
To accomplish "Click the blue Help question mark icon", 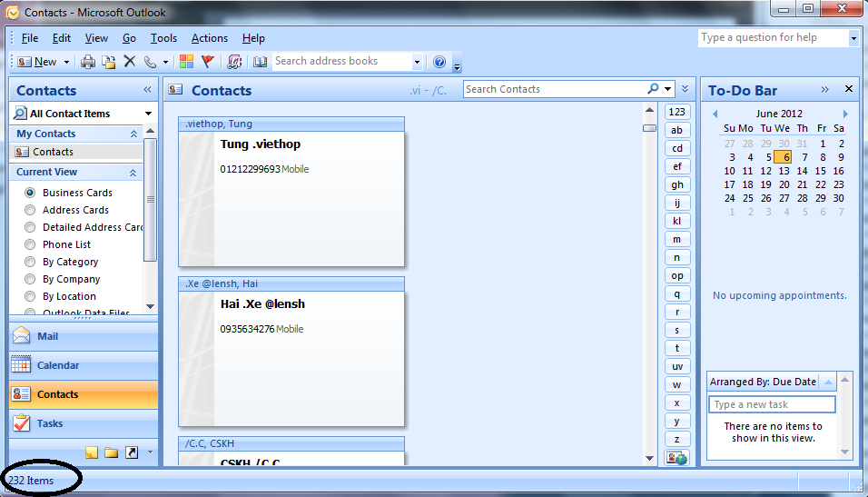I will pos(439,62).
